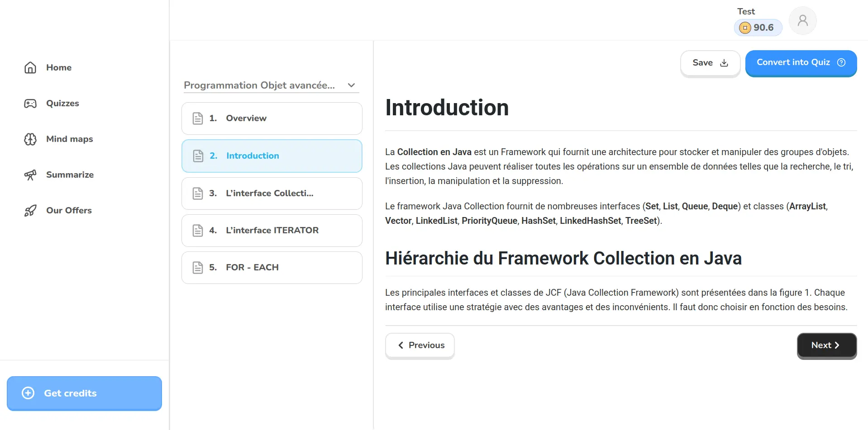The image size is (868, 430).
Task: Click the download icon in Save
Action: pyautogui.click(x=724, y=63)
